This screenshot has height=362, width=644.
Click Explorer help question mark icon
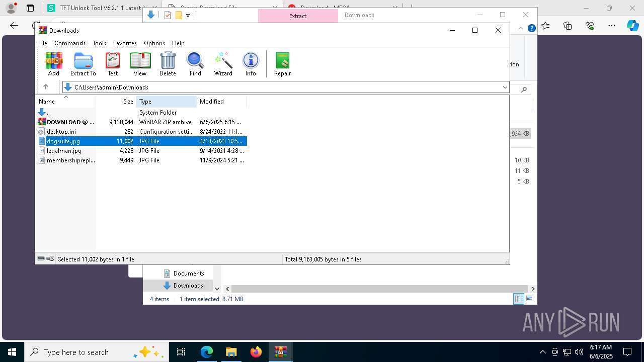531,28
